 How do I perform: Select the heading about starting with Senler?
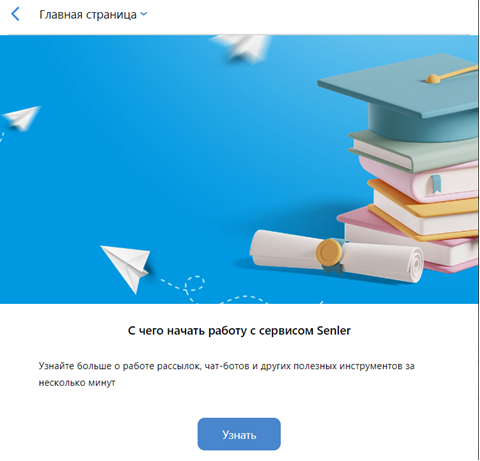(239, 331)
